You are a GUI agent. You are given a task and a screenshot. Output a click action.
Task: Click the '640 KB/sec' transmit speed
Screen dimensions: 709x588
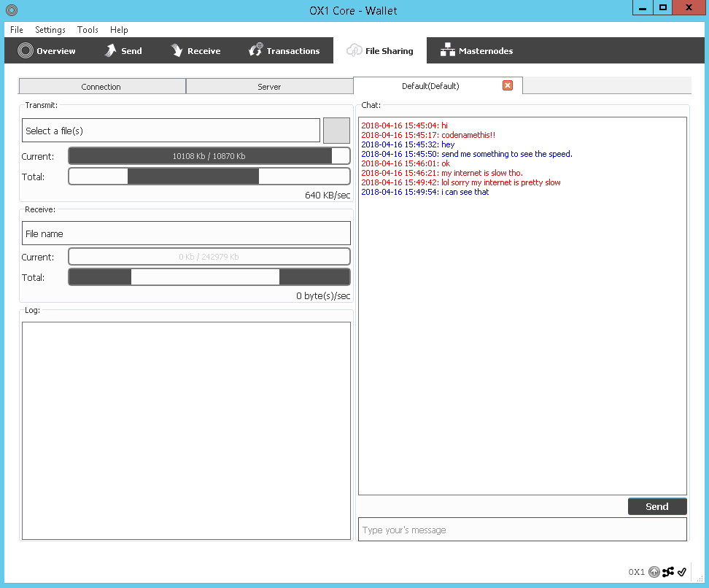(328, 196)
